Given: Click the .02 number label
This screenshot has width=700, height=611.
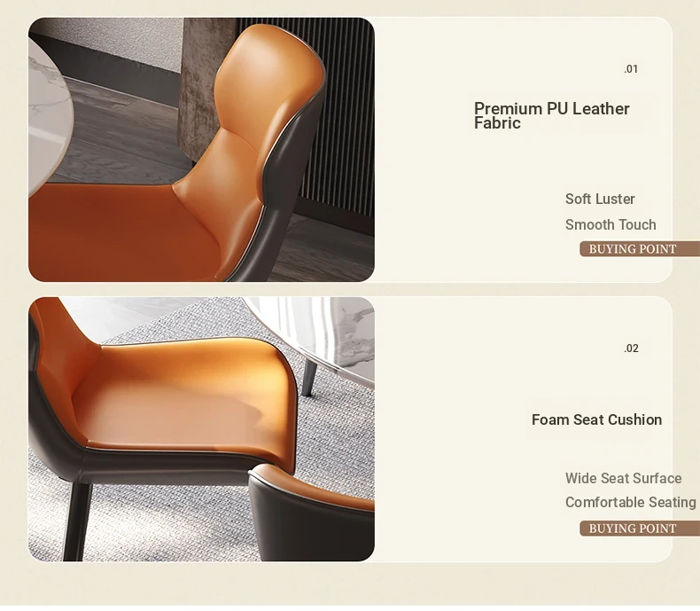Looking at the screenshot, I should (631, 349).
